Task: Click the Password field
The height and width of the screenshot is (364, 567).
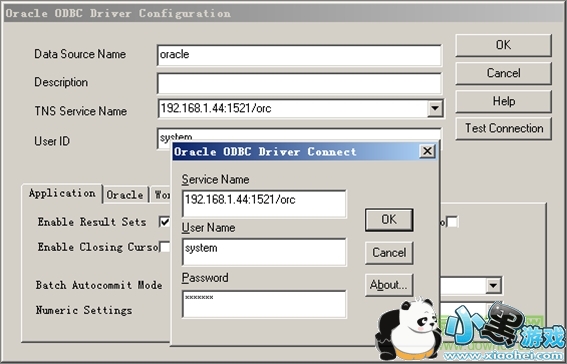Action: [x=264, y=304]
